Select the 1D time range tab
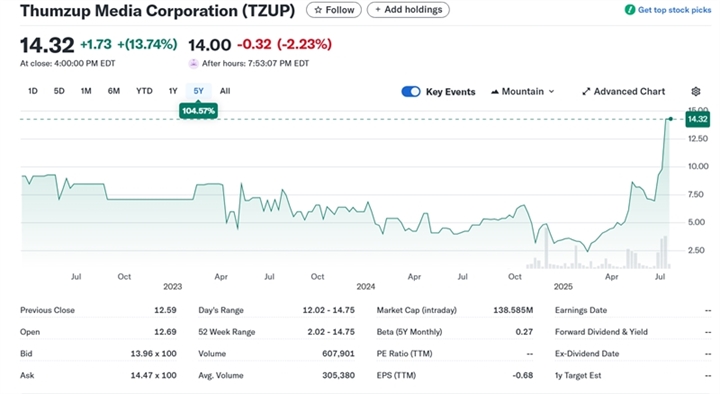Image resolution: width=720 pixels, height=394 pixels. (33, 91)
